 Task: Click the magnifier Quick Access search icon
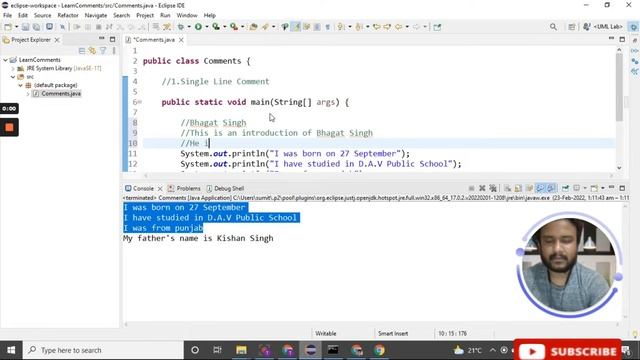click(553, 27)
